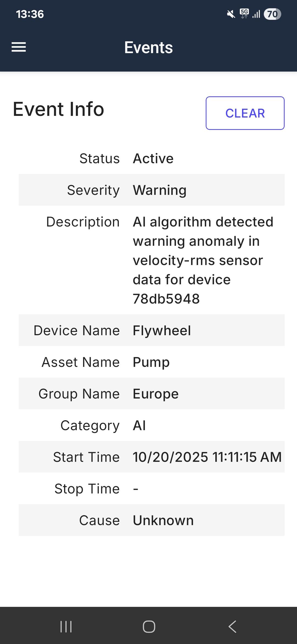Open the recent apps switcher
Image resolution: width=297 pixels, height=644 pixels.
click(66, 627)
